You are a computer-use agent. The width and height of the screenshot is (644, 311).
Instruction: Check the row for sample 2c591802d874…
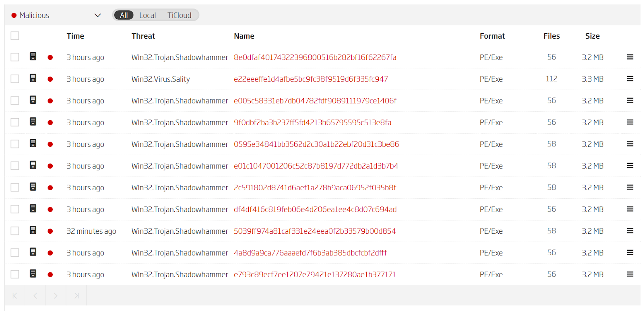pyautogui.click(x=15, y=187)
